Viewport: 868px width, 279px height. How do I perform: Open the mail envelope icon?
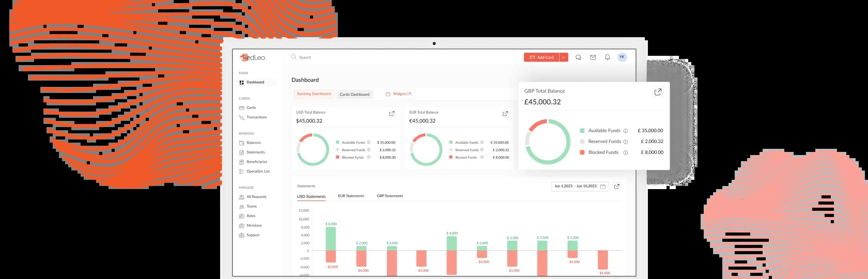point(593,57)
